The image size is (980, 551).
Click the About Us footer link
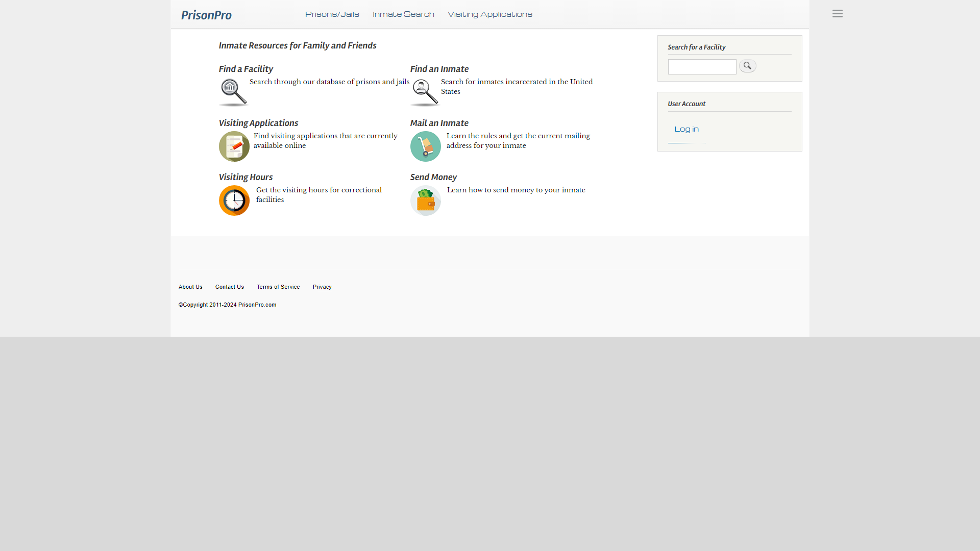click(x=190, y=287)
